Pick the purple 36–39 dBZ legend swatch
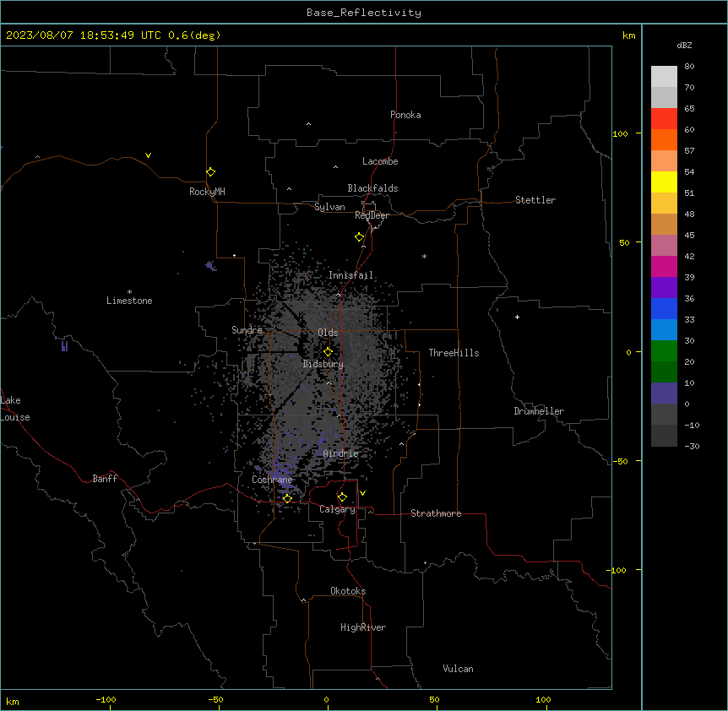This screenshot has height=711, width=728. [664, 288]
